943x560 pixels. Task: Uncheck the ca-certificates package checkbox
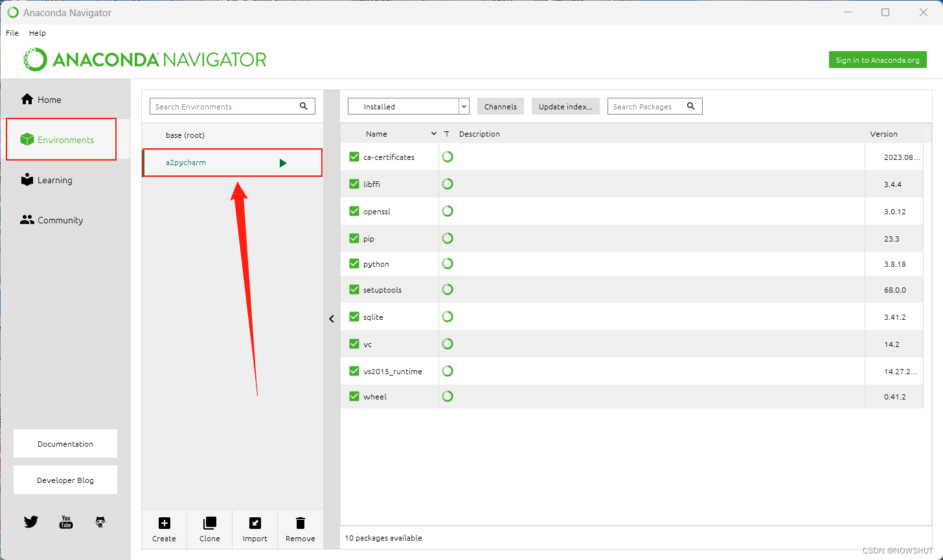click(354, 157)
